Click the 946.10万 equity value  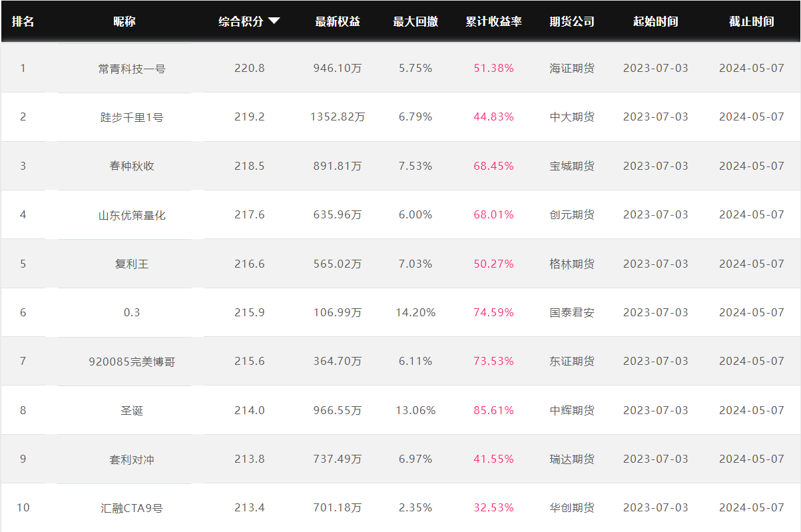tap(338, 68)
